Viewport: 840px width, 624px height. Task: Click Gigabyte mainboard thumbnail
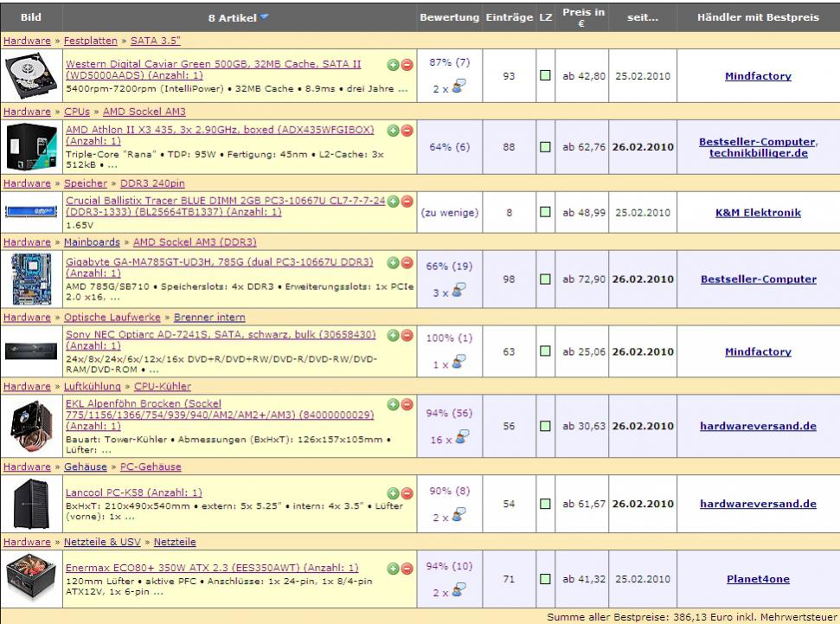point(31,279)
